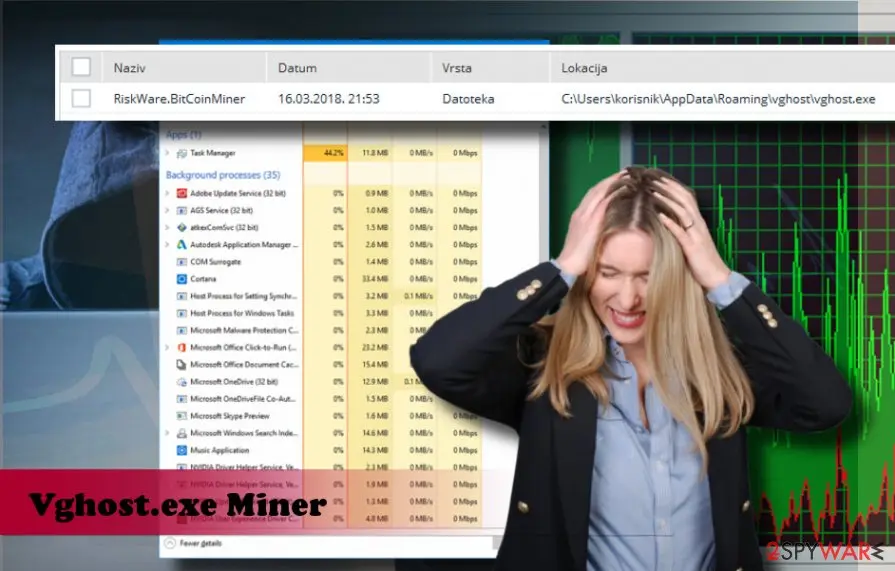Click the Fewer details arrow icon

[x=170, y=543]
